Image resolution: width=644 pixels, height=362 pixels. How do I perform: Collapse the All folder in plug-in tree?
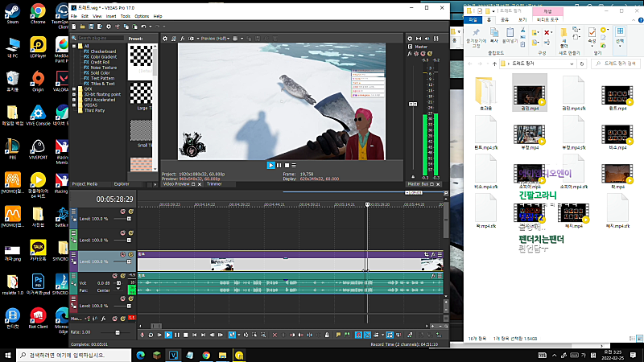(x=74, y=47)
